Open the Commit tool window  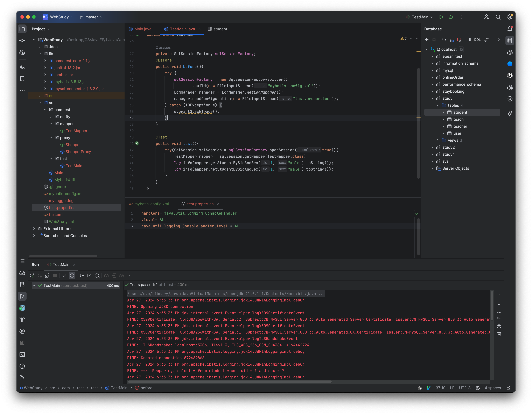(x=22, y=40)
